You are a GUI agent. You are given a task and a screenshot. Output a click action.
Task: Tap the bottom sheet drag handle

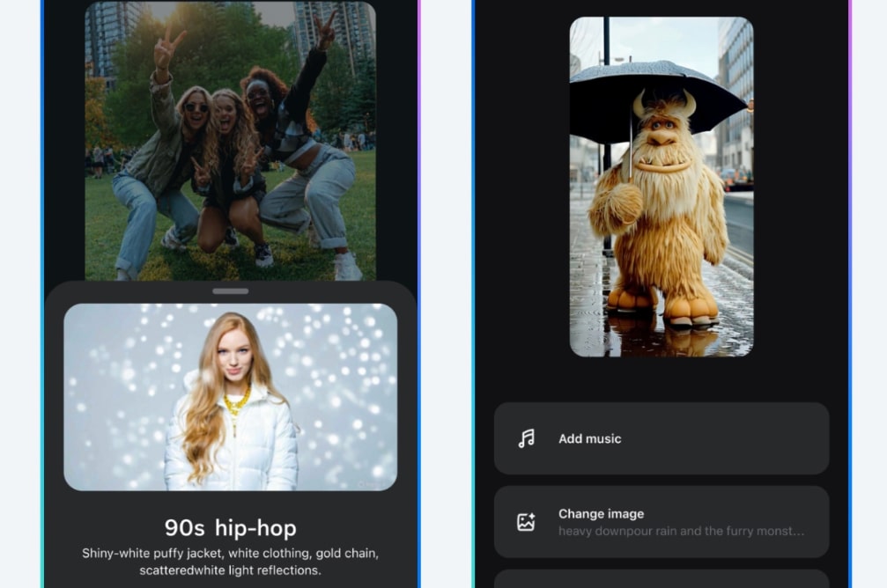pyautogui.click(x=229, y=289)
